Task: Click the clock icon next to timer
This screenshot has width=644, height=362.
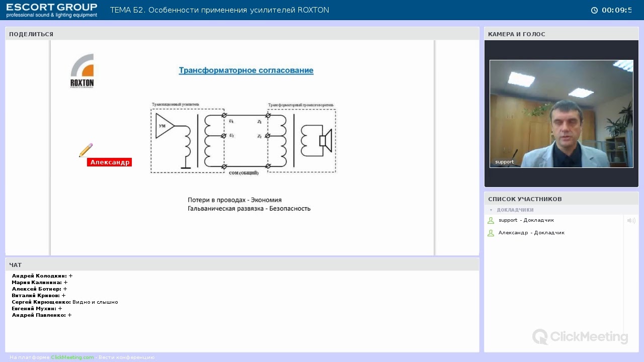Action: click(594, 10)
